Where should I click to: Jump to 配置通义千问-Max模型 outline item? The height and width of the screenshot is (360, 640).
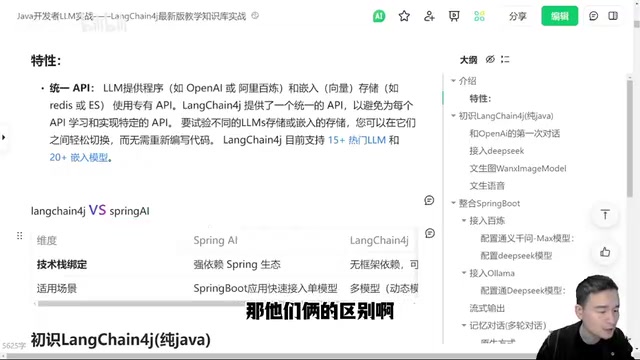coord(527,238)
